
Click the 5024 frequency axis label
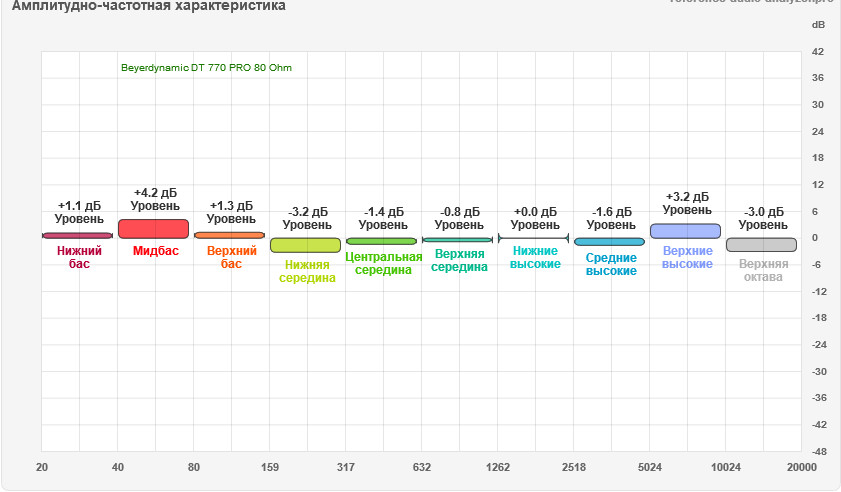[650, 467]
